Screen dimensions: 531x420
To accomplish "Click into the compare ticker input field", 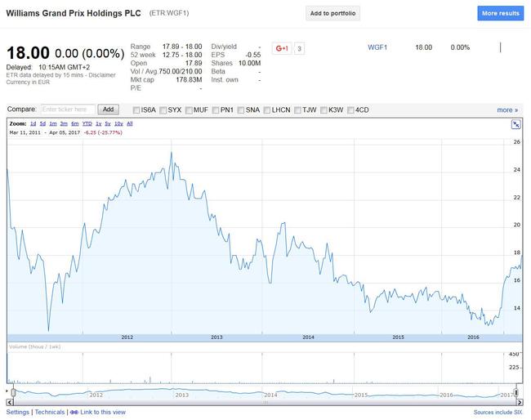I will (x=68, y=109).
